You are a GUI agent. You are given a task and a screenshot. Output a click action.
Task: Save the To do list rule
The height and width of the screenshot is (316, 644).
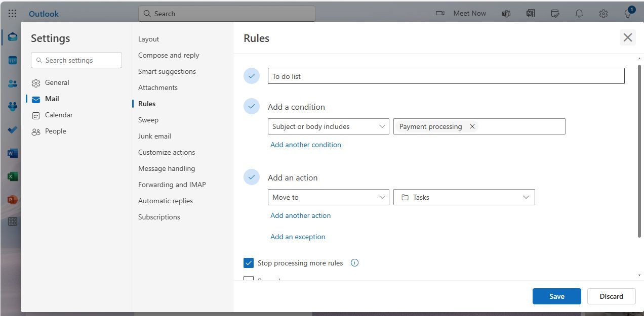click(x=556, y=296)
